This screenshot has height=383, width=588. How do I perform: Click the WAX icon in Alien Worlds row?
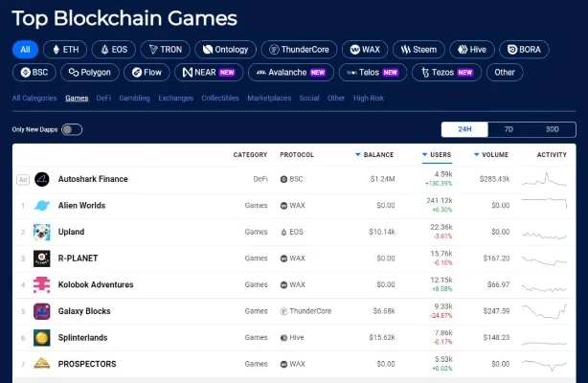[x=283, y=206]
